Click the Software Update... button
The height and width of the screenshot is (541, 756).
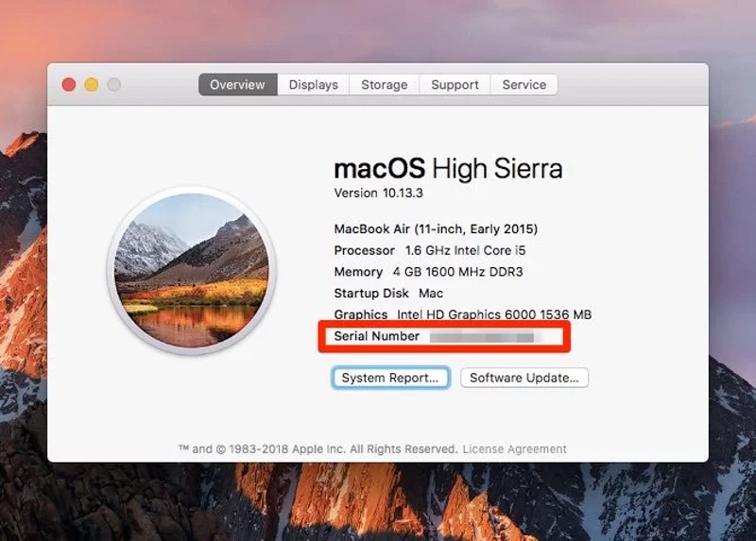click(524, 378)
